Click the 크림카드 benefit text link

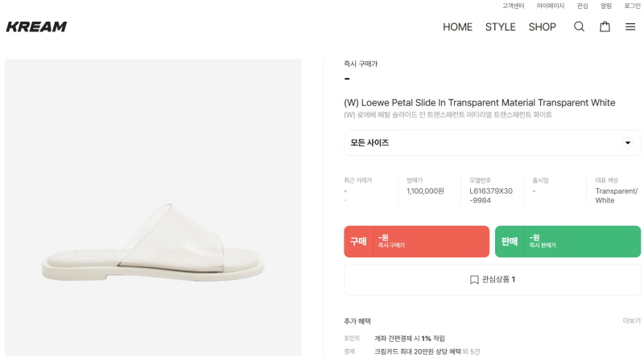[427, 351]
